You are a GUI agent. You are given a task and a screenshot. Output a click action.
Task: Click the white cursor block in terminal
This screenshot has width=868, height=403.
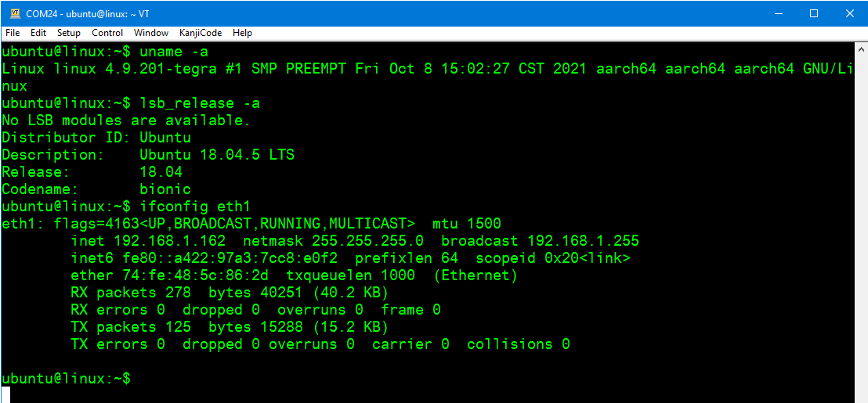click(x=6, y=394)
